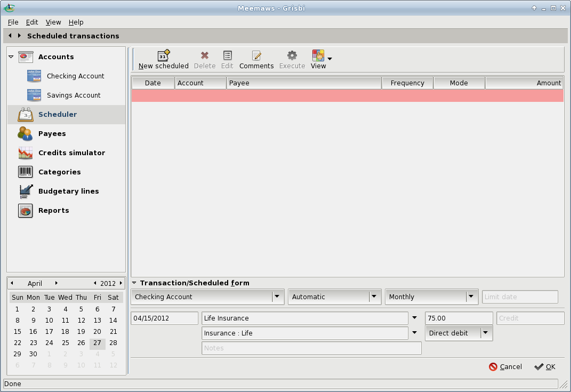Click the Done status bar text
Screen dimensions: 571x392
13,383
